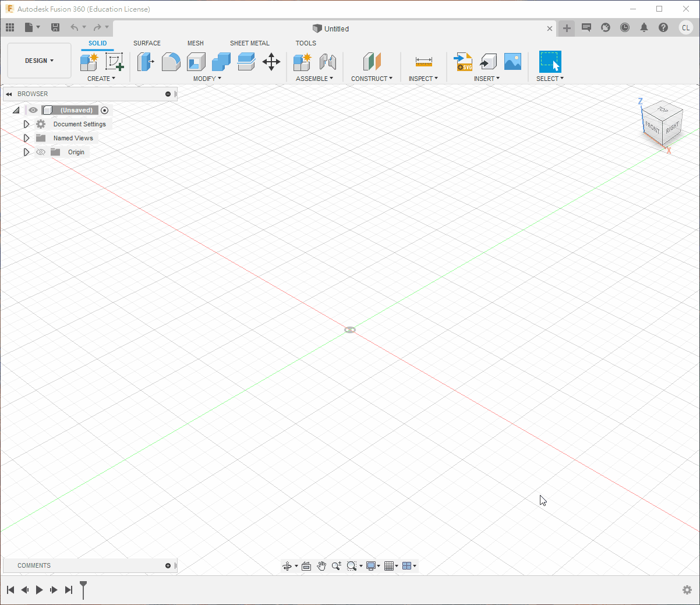Switch to the SURFACE tab
This screenshot has width=700, height=605.
tap(147, 43)
